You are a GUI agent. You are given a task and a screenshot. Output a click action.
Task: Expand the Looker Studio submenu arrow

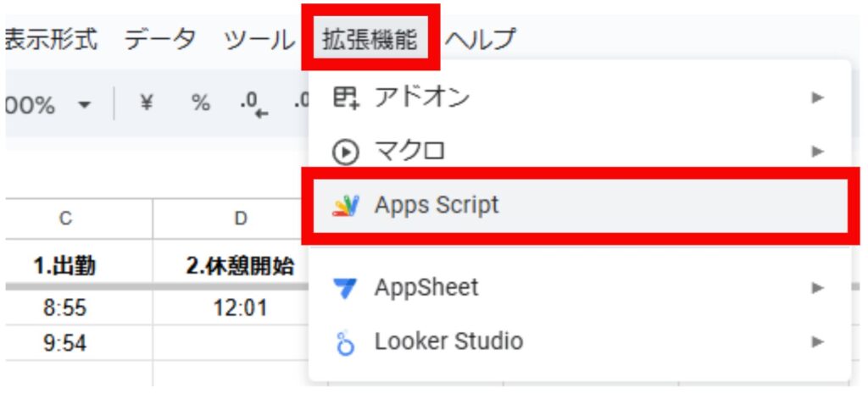point(818,341)
